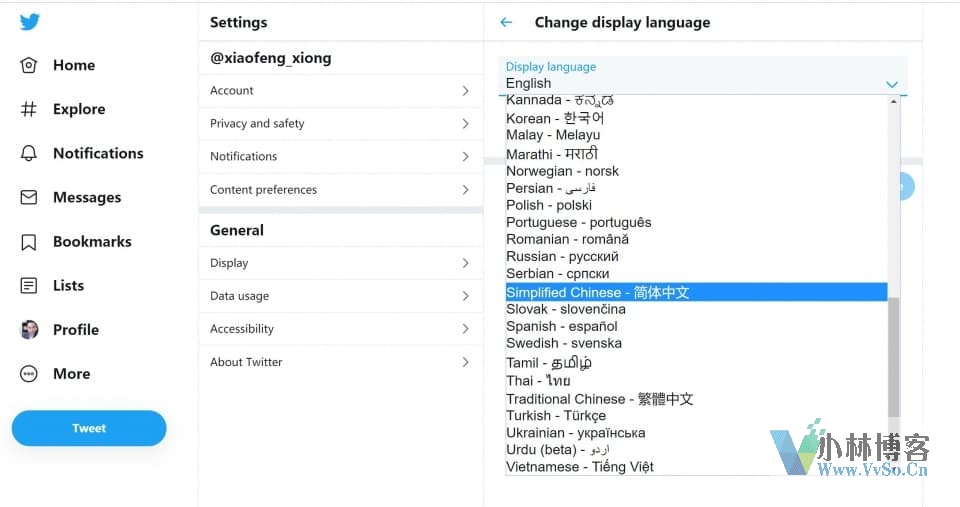Open Notifications via the bell icon
The width and height of the screenshot is (960, 507).
[x=29, y=153]
